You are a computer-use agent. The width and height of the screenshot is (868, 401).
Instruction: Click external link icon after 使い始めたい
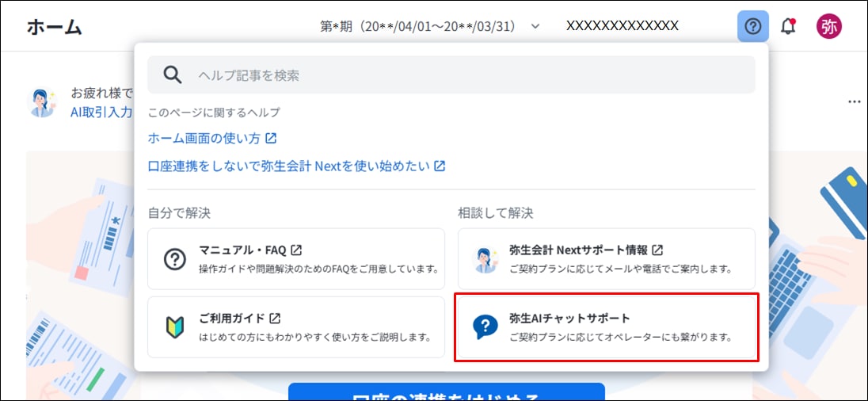440,166
